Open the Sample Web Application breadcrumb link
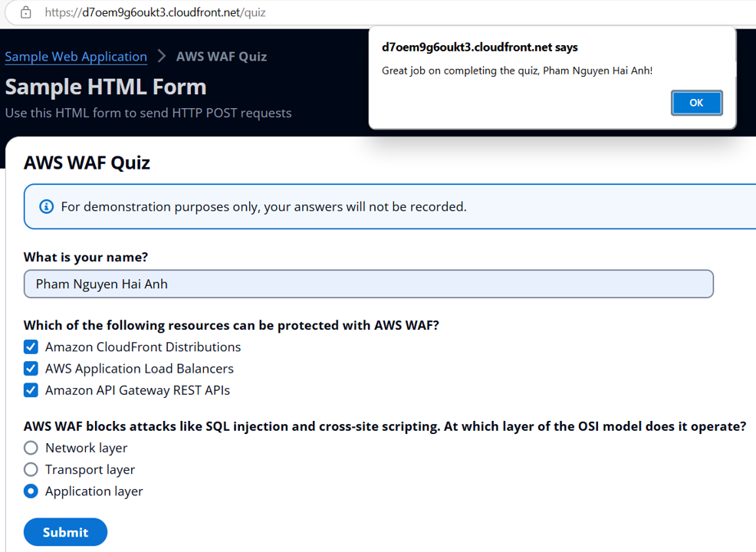The height and width of the screenshot is (552, 756). pyautogui.click(x=76, y=57)
